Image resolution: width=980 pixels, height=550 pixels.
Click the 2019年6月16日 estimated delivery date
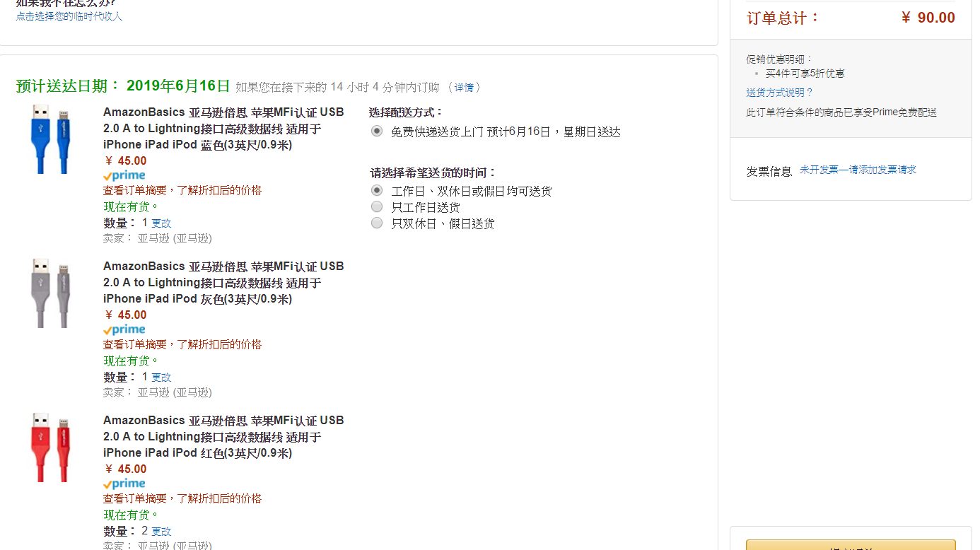178,86
